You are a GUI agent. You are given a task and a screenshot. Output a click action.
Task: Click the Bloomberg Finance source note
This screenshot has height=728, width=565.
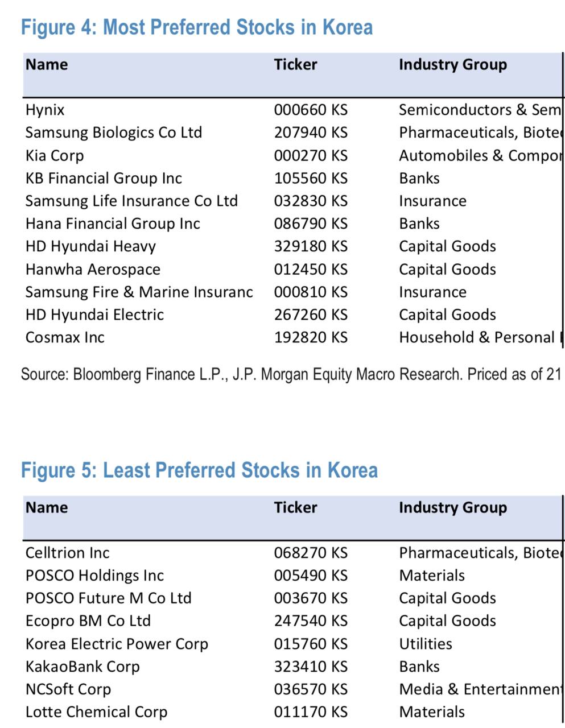tap(291, 374)
